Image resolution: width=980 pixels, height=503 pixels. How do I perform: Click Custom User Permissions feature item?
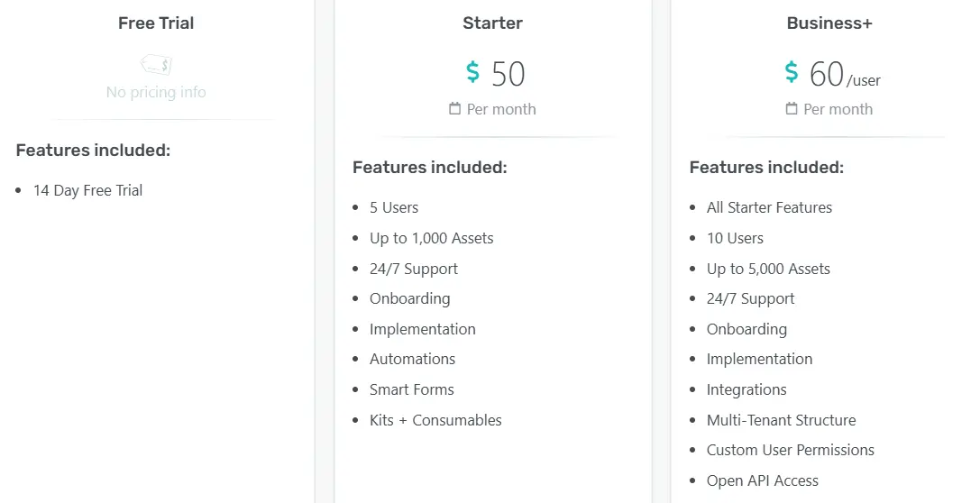(x=790, y=450)
